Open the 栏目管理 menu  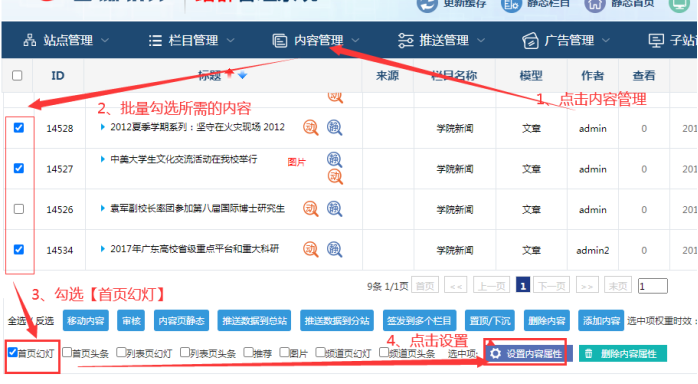191,40
